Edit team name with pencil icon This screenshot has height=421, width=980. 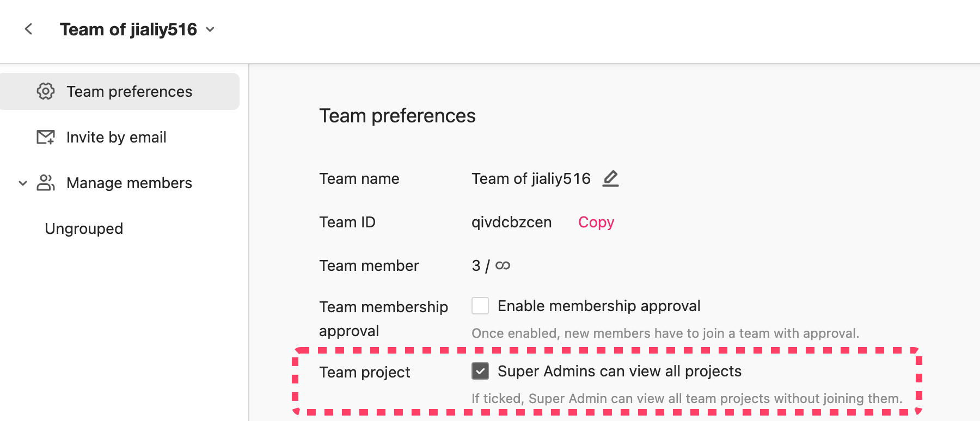tap(611, 178)
